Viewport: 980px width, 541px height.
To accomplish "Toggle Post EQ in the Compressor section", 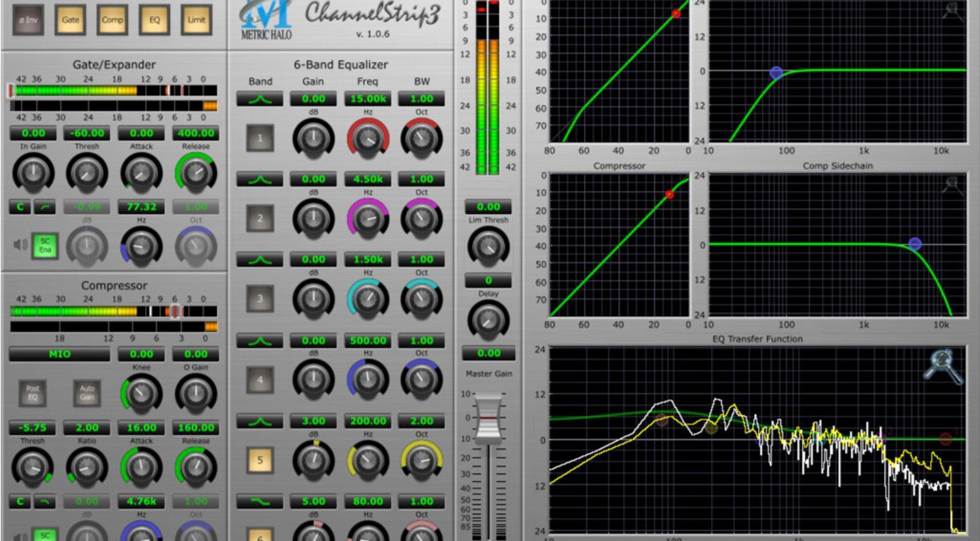I will pos(32,393).
